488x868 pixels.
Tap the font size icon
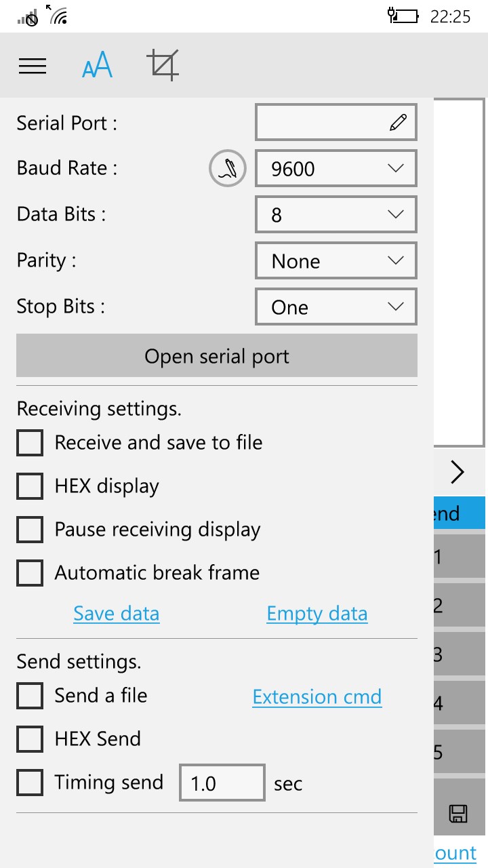[97, 66]
